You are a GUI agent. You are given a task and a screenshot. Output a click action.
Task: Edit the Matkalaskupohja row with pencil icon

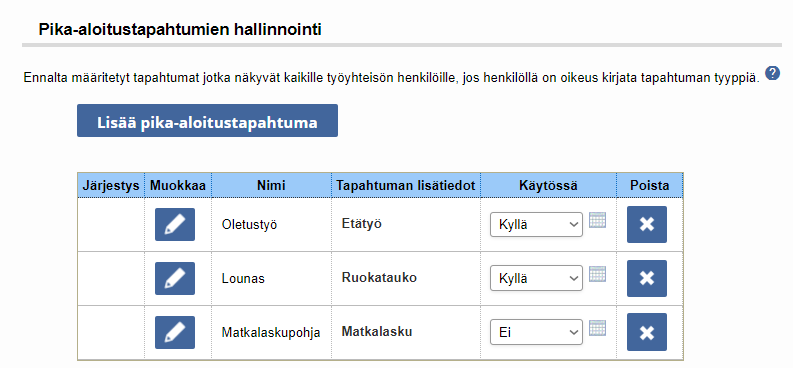[175, 333]
